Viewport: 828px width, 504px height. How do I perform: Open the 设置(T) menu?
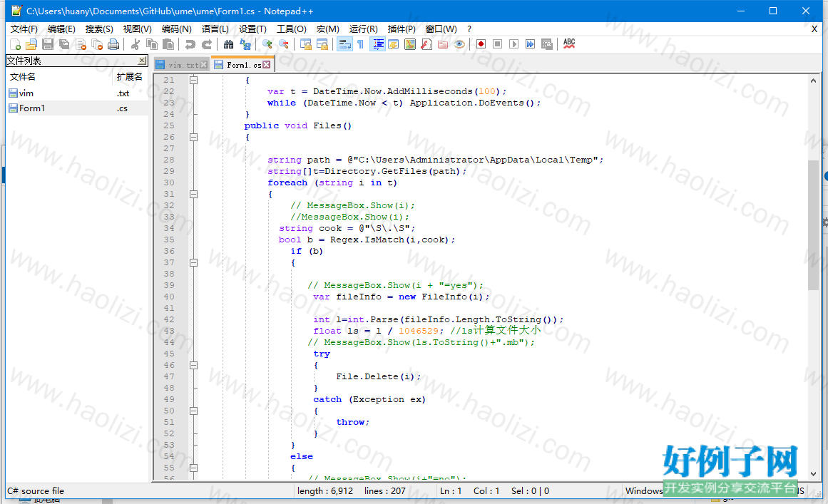click(252, 29)
